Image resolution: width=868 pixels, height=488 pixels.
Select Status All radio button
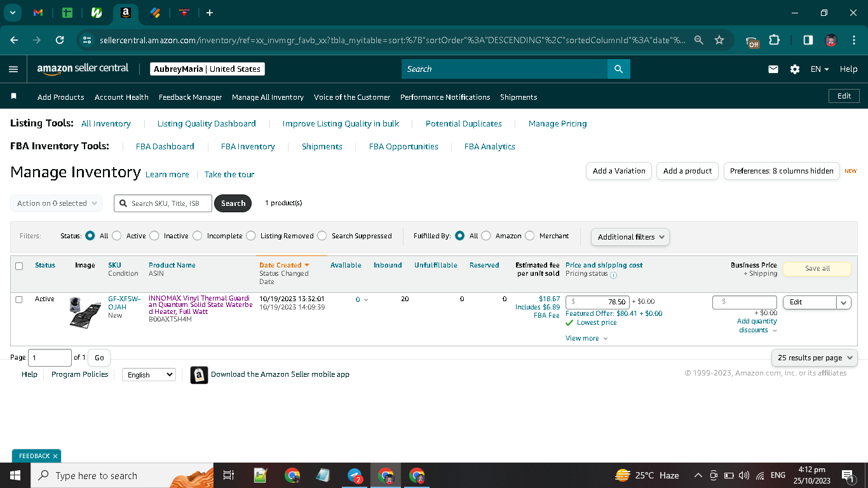coord(90,236)
